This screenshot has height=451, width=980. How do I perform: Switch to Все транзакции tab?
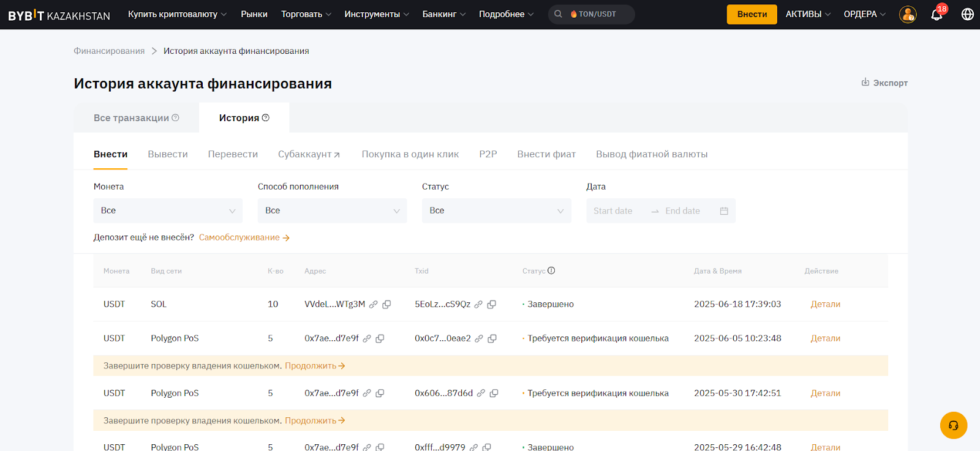click(x=136, y=117)
